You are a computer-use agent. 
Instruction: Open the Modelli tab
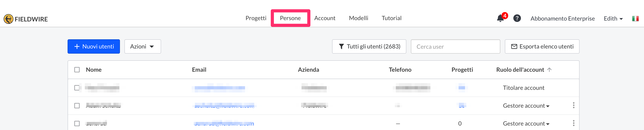[358, 18]
